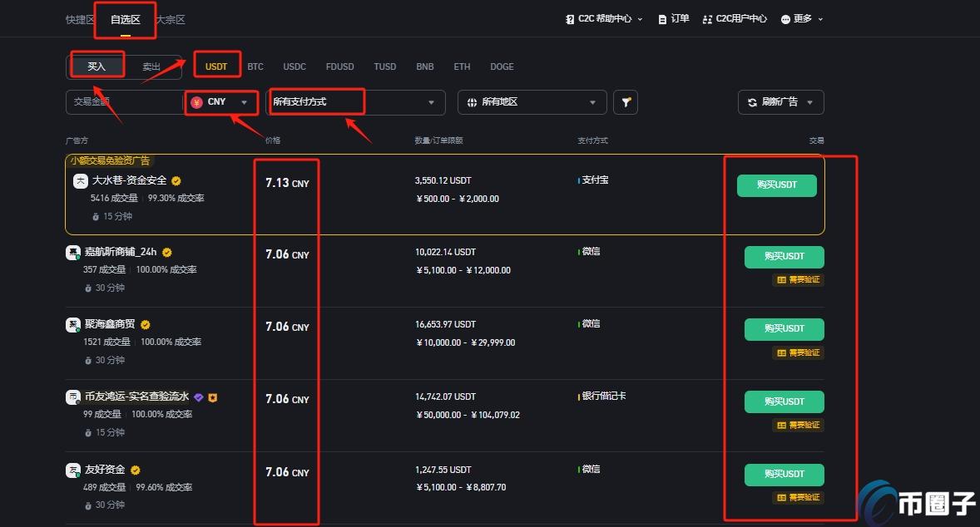980x527 pixels.
Task: Click the 大水巷 merchant avatar icon
Action: coord(81,180)
